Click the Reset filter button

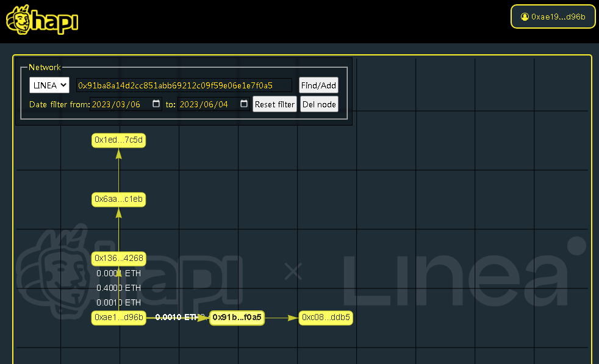[274, 104]
